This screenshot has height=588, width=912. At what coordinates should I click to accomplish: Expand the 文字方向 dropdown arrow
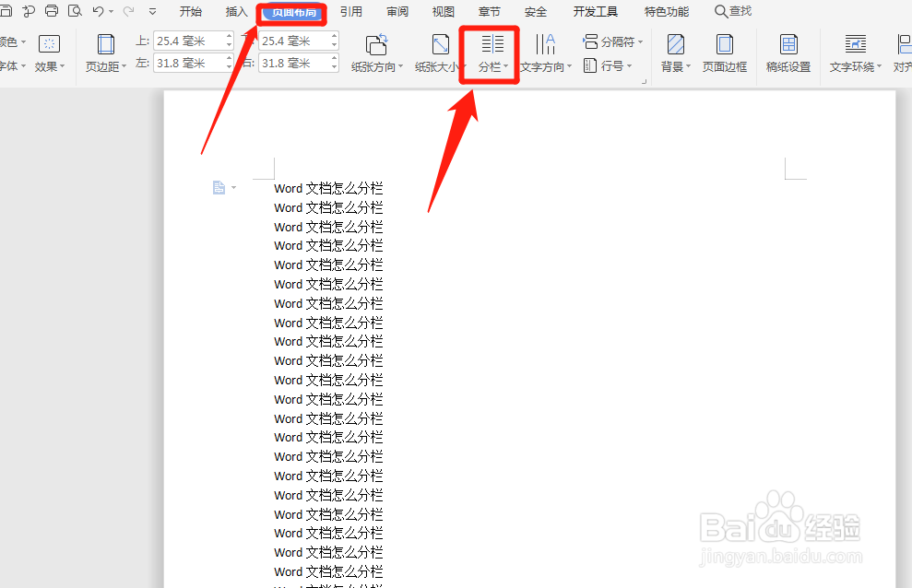[569, 66]
